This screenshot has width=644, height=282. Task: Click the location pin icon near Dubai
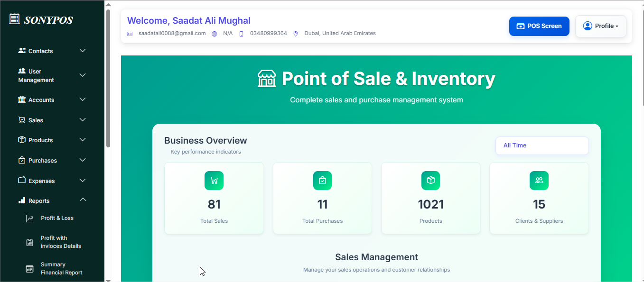(x=296, y=34)
